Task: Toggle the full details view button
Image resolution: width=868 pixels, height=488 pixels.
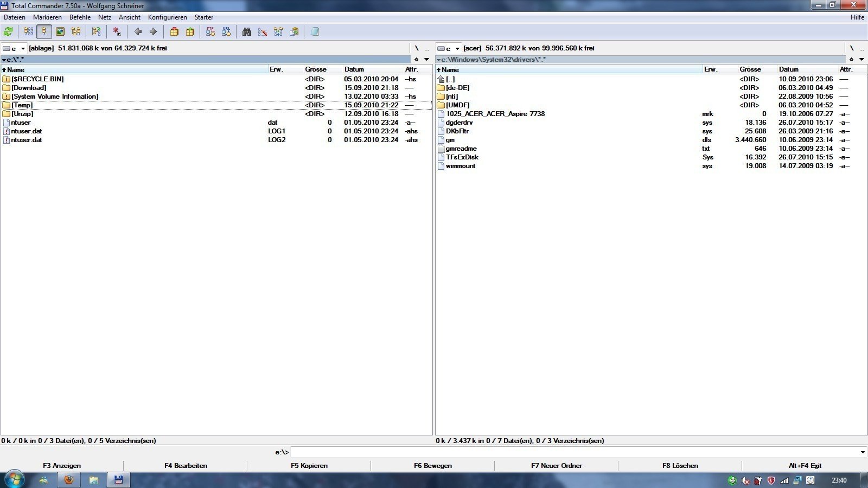Action: (x=44, y=32)
